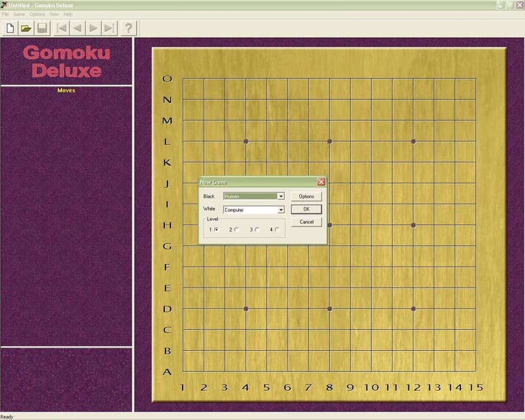
Task: Click the star point at row D column 4
Action: pyautogui.click(x=246, y=309)
